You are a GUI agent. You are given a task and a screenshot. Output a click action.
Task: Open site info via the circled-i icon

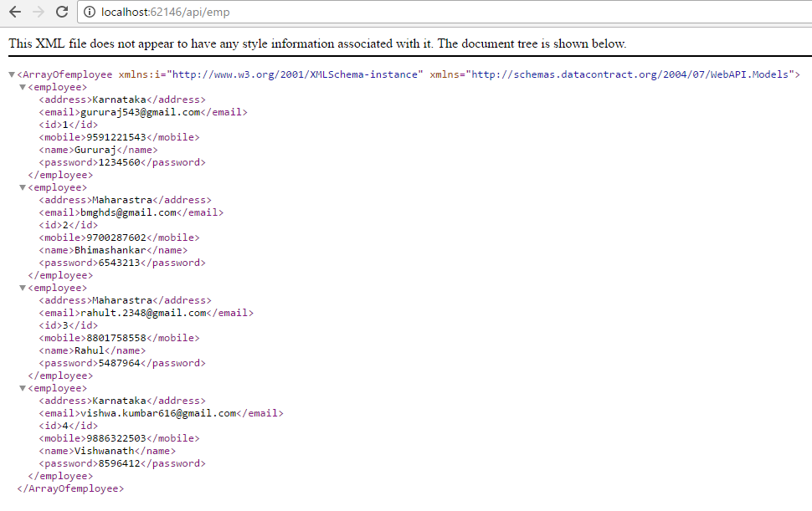89,13
